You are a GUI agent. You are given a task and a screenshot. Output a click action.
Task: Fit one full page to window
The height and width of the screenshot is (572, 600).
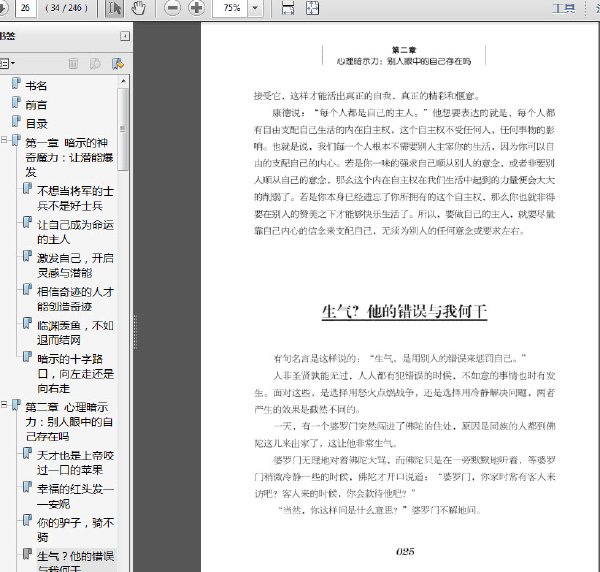[312, 8]
